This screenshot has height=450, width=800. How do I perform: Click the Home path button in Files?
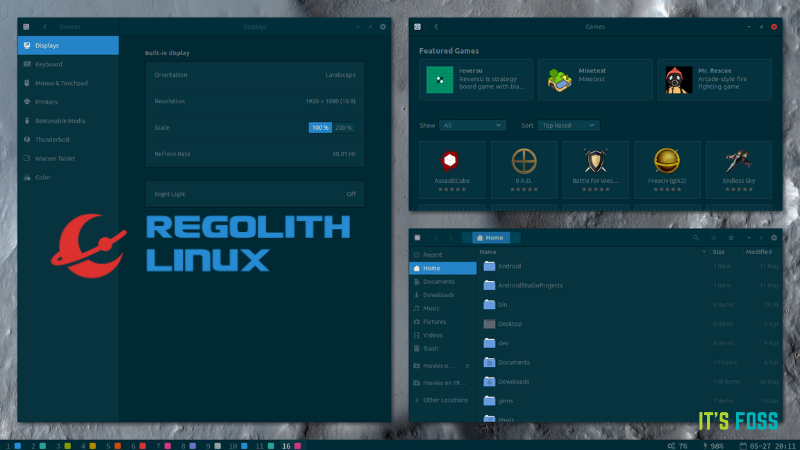[490, 238]
